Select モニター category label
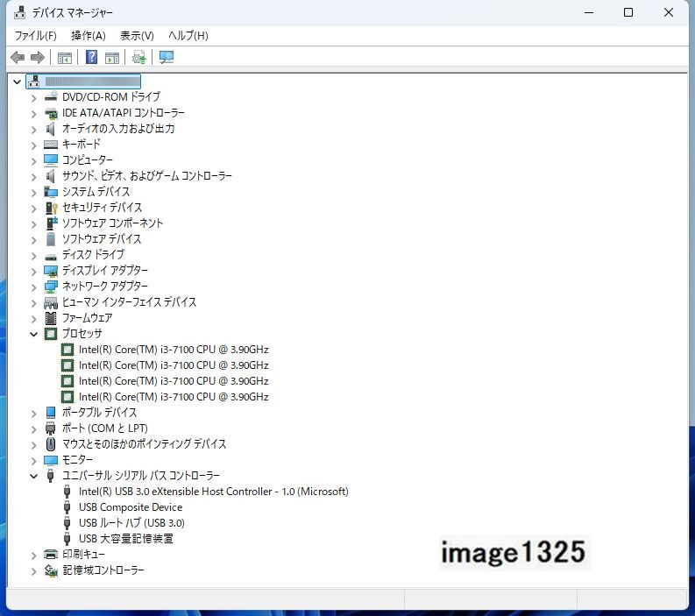This screenshot has width=695, height=616. tap(78, 460)
